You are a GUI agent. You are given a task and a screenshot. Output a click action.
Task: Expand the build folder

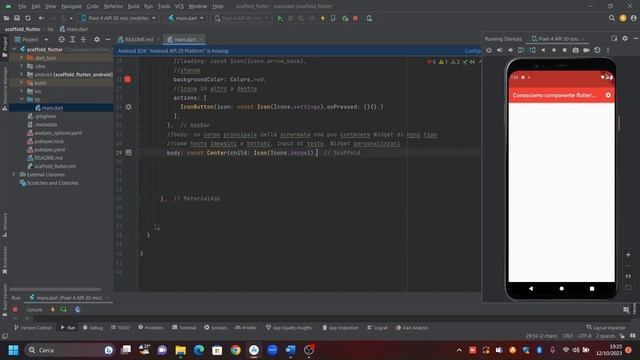pyautogui.click(x=22, y=83)
